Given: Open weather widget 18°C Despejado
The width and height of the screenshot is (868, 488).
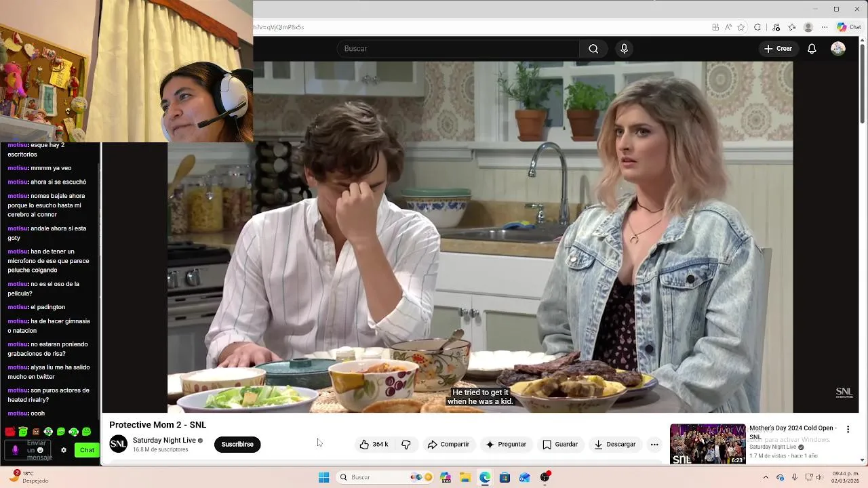Looking at the screenshot, I should coord(28,477).
